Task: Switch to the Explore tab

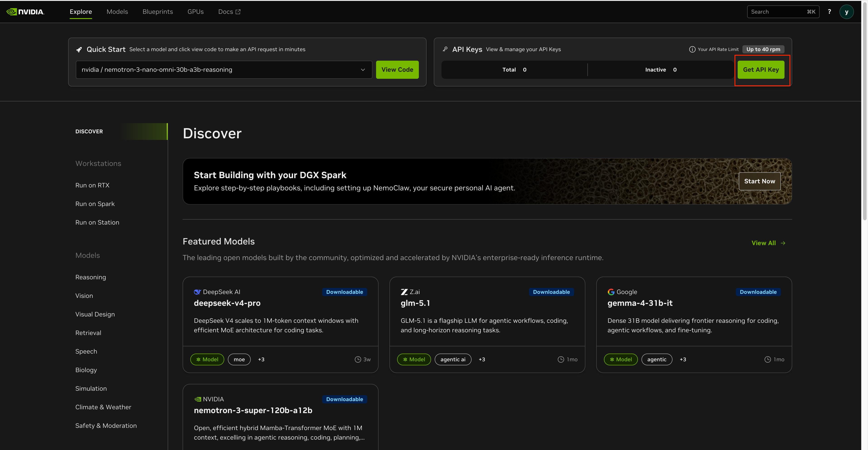Action: (81, 12)
